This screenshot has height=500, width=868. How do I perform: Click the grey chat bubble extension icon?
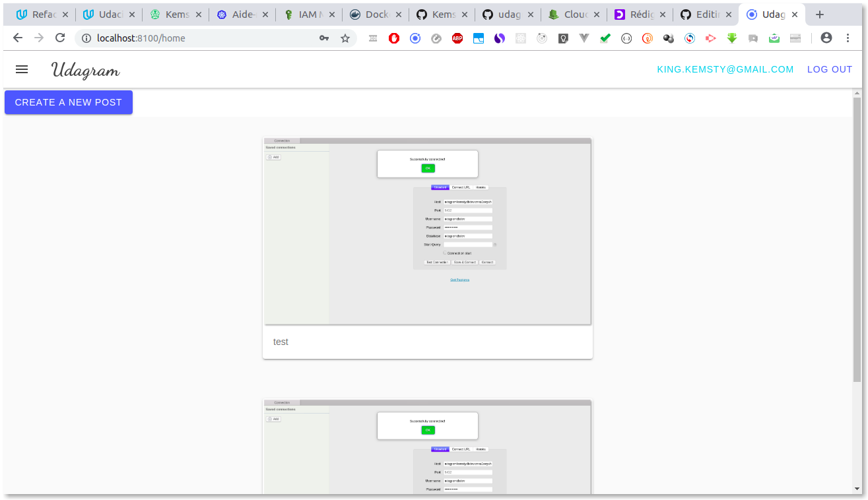pyautogui.click(x=753, y=38)
